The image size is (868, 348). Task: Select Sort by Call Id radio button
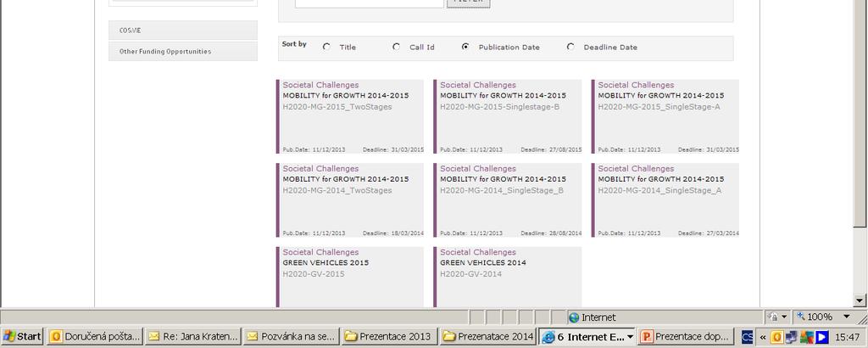coord(397,47)
